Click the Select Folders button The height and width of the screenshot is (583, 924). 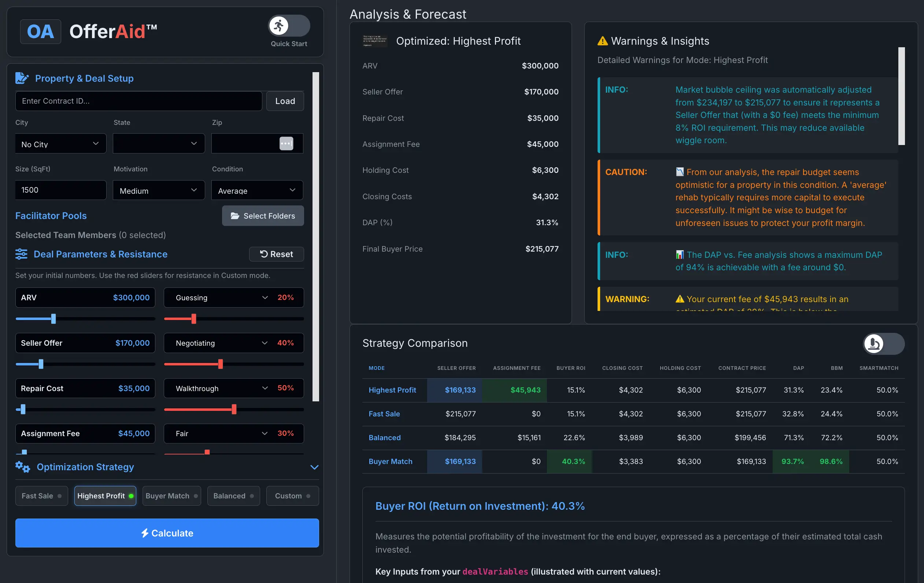point(263,216)
